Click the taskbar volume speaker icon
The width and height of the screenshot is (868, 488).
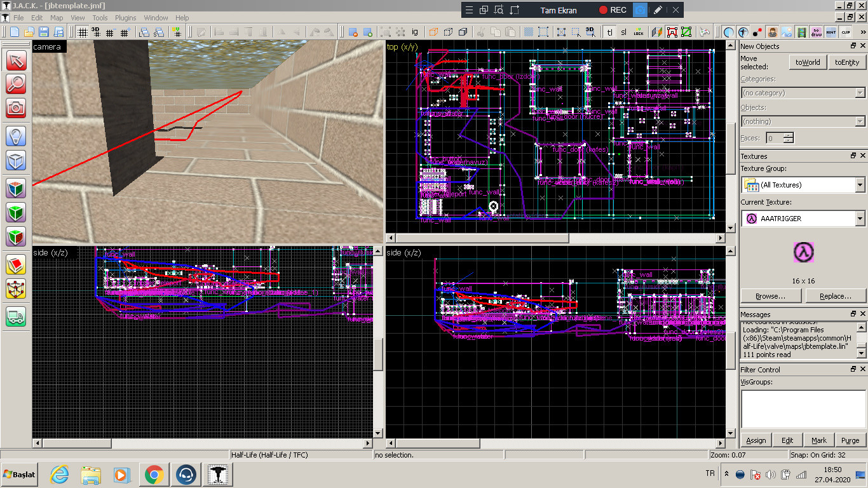pos(770,475)
